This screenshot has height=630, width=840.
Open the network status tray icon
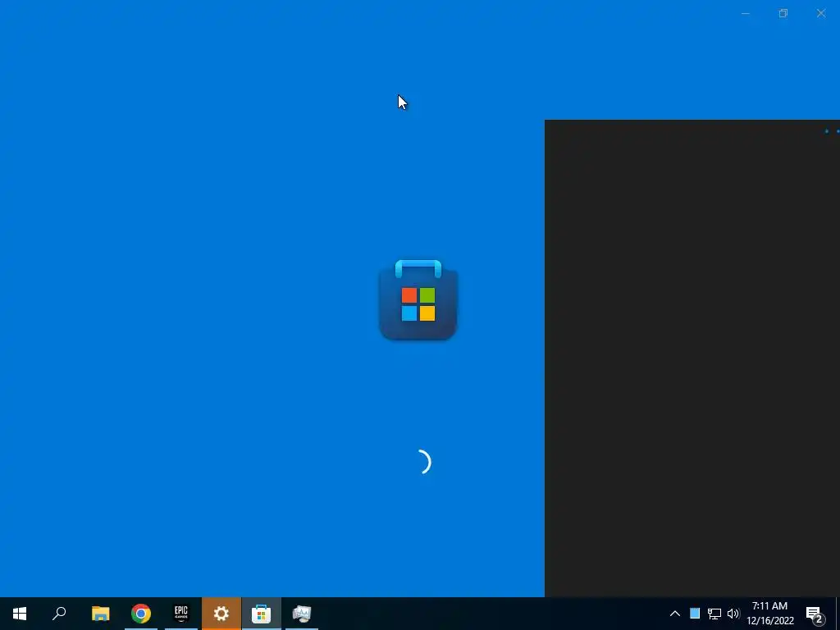click(714, 614)
